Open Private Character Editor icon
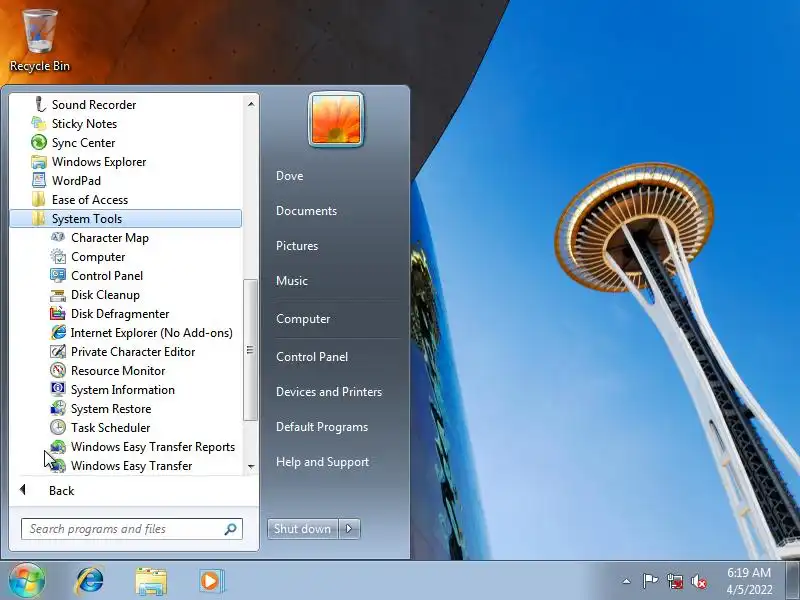This screenshot has height=600, width=800. pyautogui.click(x=58, y=352)
